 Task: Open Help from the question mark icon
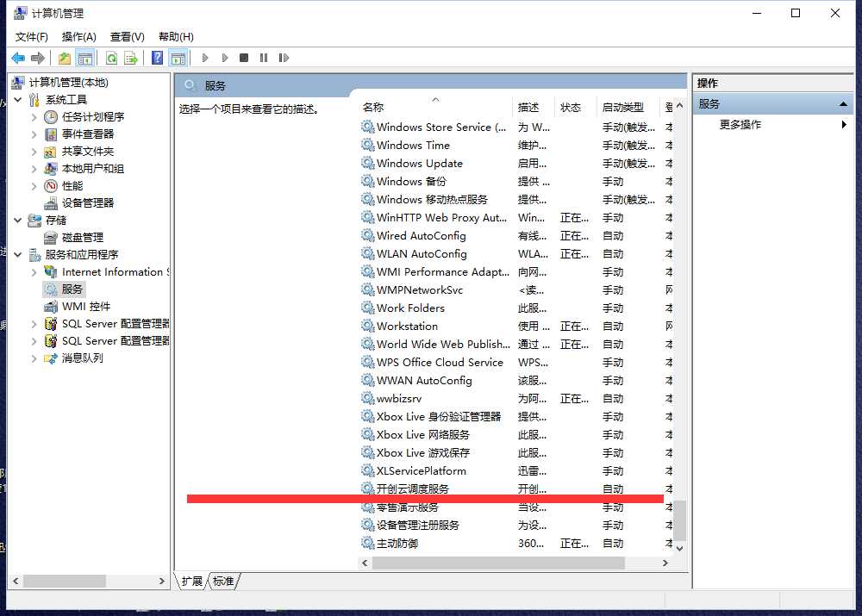(x=157, y=58)
